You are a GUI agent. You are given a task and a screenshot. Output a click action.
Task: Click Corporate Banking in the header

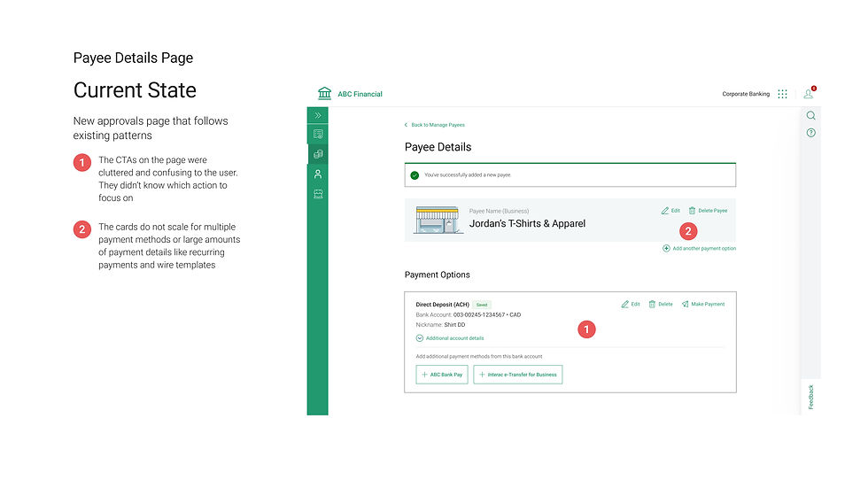pyautogui.click(x=746, y=94)
